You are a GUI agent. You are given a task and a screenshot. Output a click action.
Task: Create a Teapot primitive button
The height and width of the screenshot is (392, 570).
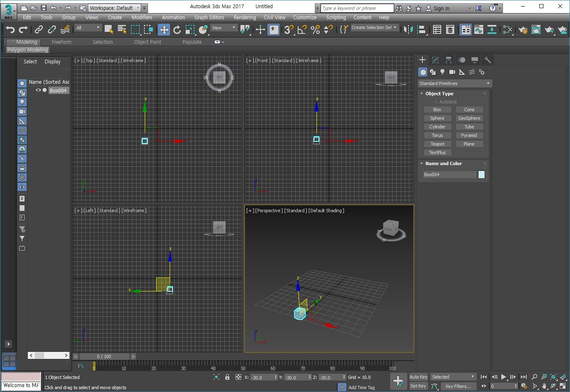[437, 144]
